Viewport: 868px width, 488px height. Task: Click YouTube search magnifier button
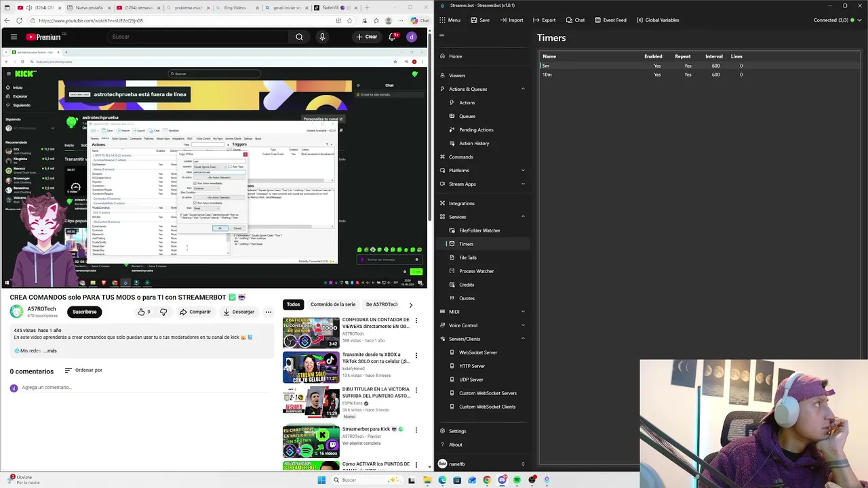299,37
